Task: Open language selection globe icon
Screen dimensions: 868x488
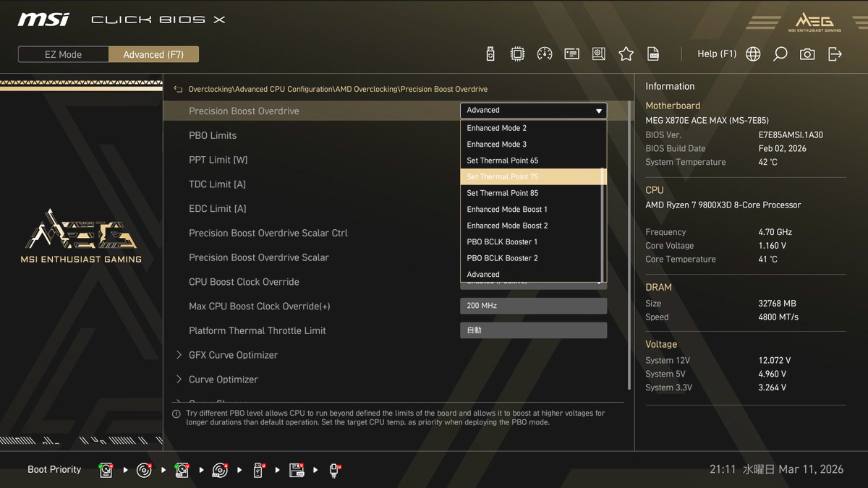Action: (753, 54)
